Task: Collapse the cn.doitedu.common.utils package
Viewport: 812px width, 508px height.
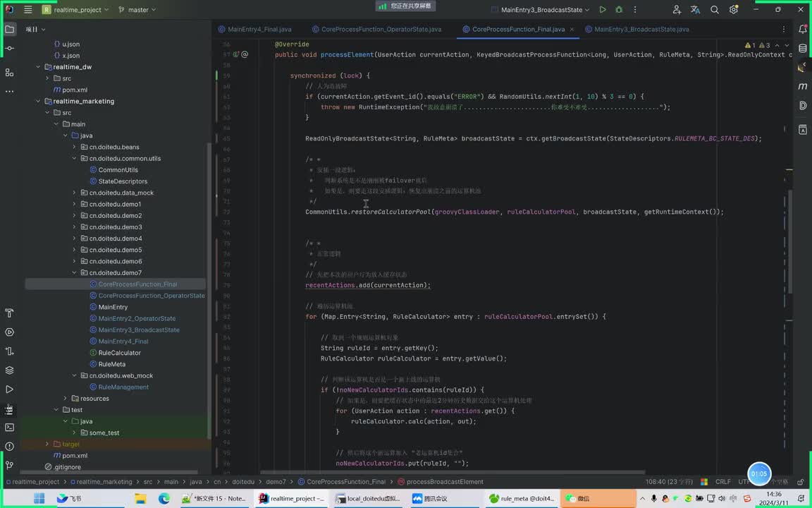Action: (74, 158)
